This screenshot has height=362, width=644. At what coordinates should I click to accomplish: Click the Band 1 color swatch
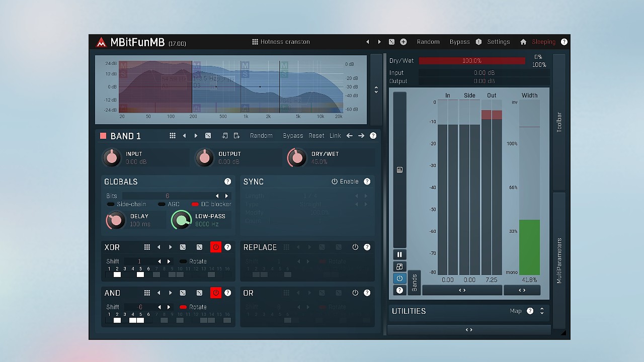point(103,136)
